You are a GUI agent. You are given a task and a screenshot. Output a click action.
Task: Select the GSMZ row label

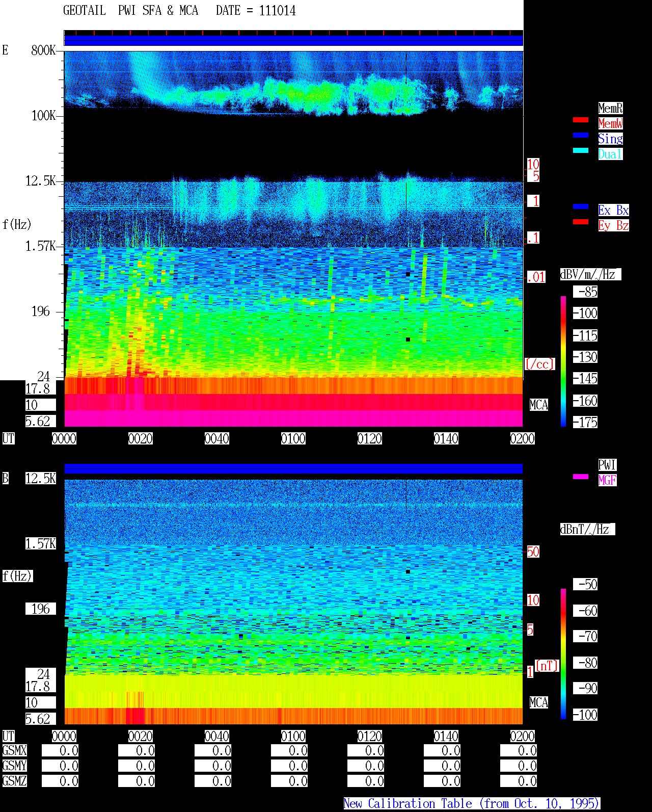click(x=14, y=781)
